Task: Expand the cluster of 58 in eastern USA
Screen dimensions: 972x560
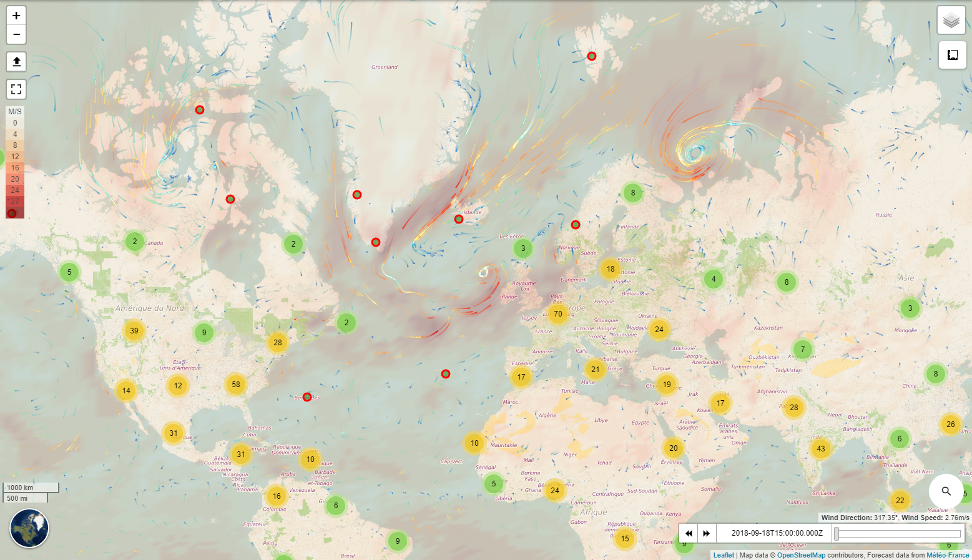Action: (x=236, y=385)
